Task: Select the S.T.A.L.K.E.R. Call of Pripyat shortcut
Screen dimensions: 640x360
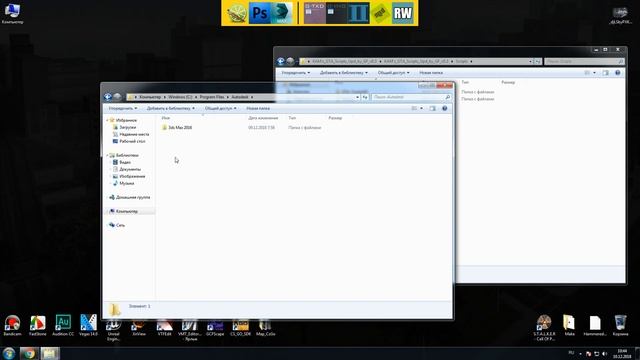Action: [544, 328]
